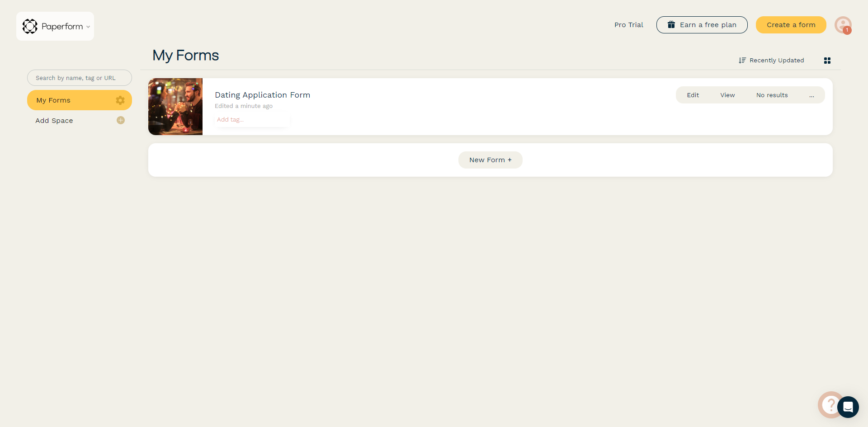Click Add Space in the sidebar

[x=54, y=121]
